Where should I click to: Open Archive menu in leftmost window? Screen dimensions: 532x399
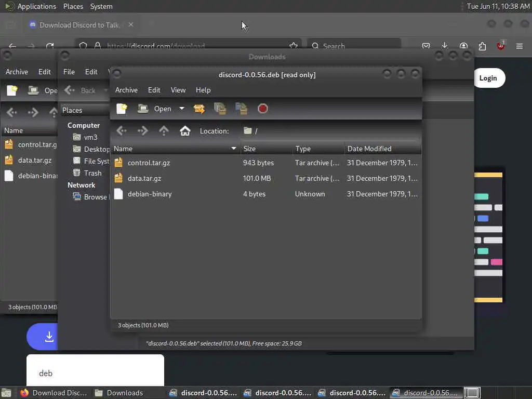tap(17, 72)
